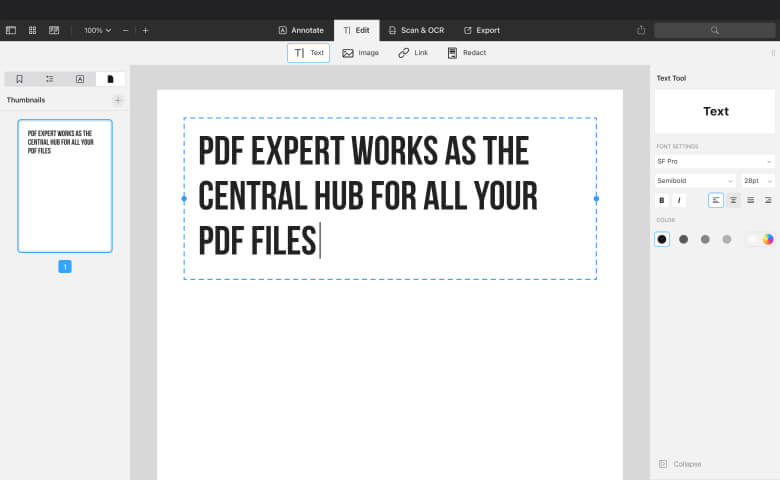780x480 pixels.
Task: Add page with Thumbnails plus button
Action: tap(118, 100)
